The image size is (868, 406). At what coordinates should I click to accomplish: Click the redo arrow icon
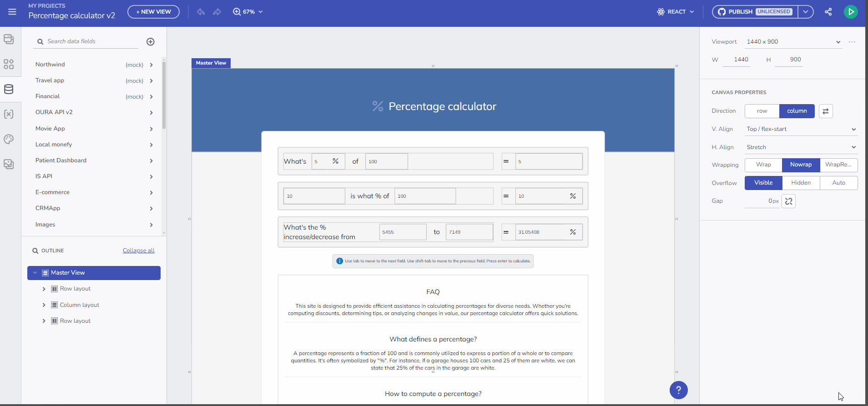pyautogui.click(x=217, y=12)
